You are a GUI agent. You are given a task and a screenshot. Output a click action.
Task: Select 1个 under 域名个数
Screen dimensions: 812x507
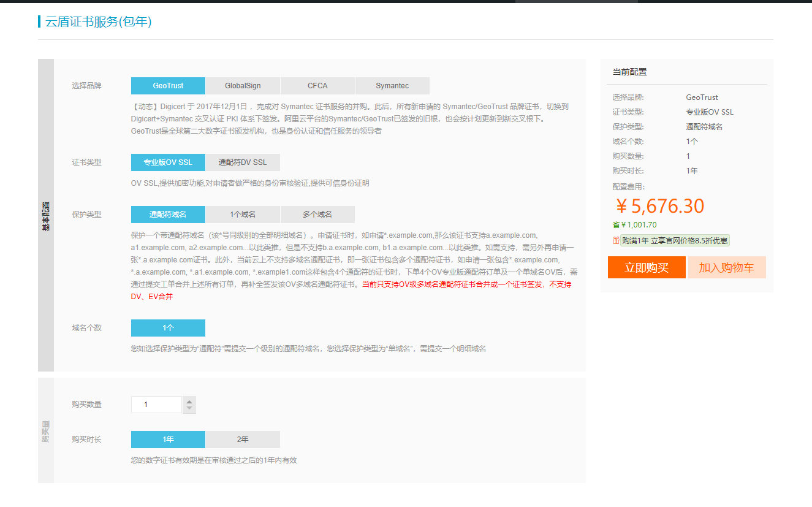168,328
